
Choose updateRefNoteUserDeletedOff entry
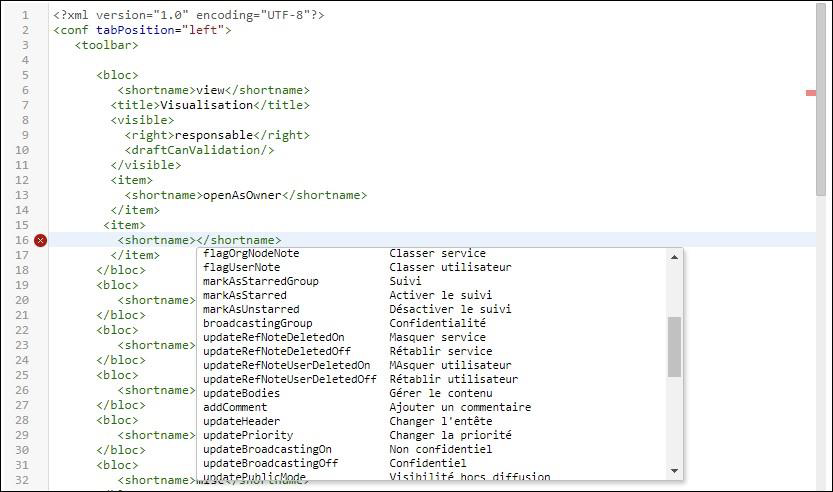289,380
